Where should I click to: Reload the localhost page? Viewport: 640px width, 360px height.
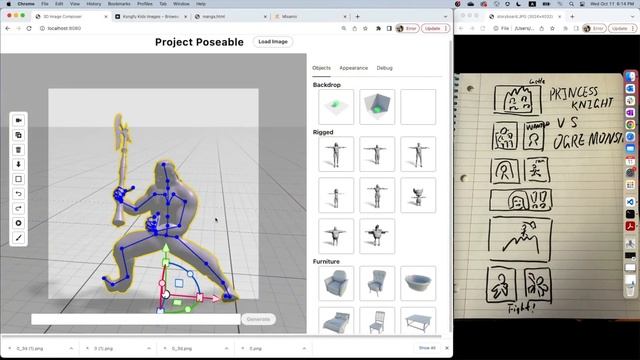point(29,28)
